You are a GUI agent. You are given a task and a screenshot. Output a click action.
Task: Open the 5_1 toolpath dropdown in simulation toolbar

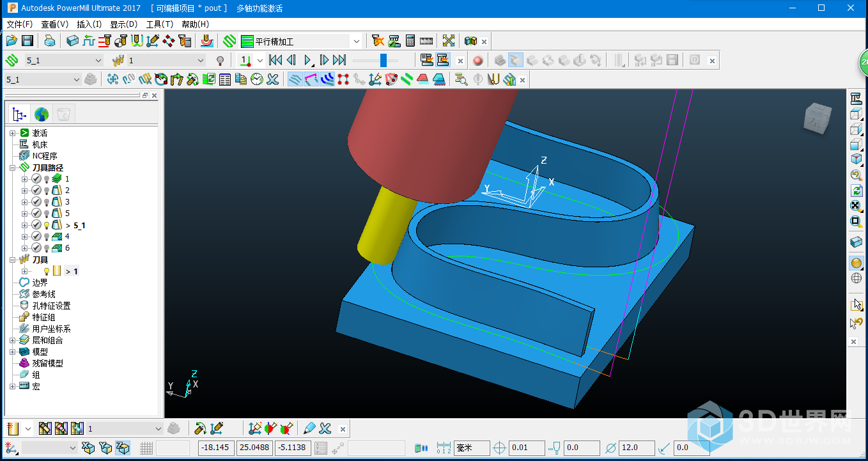click(x=98, y=60)
